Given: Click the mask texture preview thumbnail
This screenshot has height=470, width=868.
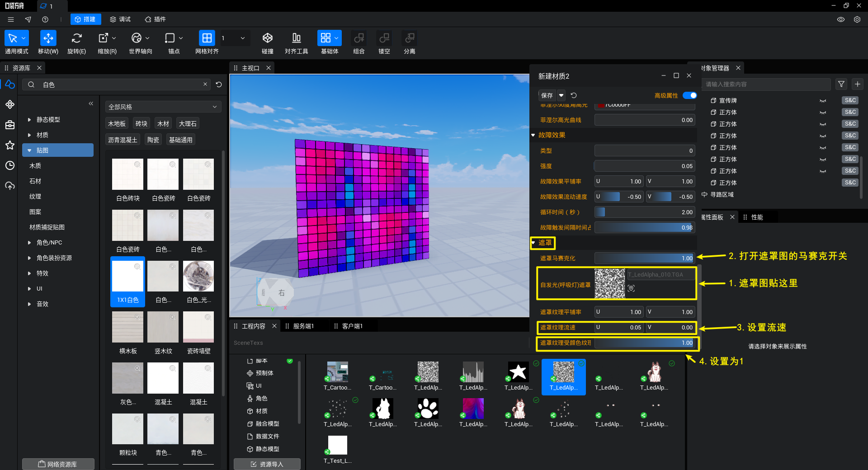Looking at the screenshot, I should (610, 284).
